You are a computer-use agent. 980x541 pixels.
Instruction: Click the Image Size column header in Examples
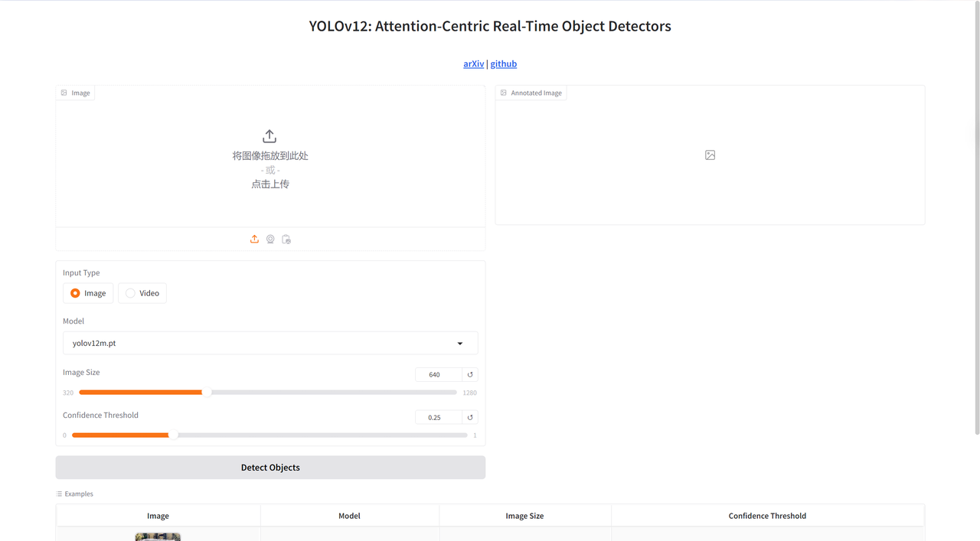(x=524, y=516)
